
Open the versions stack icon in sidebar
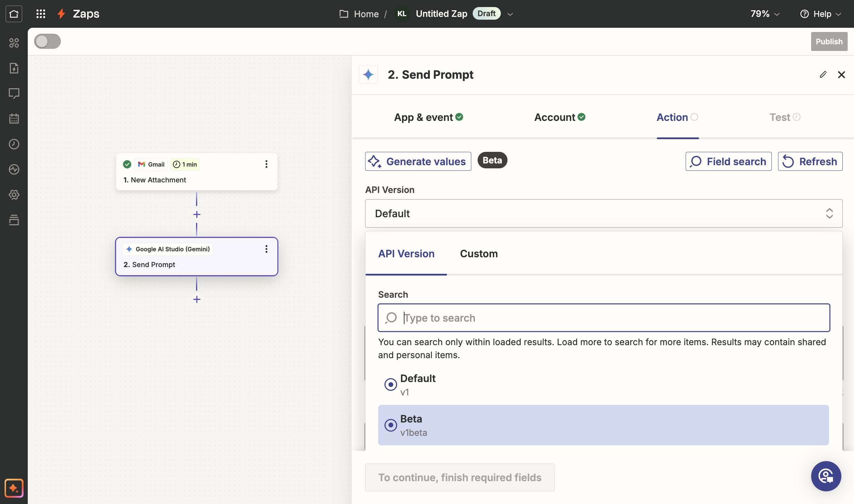coord(14,220)
